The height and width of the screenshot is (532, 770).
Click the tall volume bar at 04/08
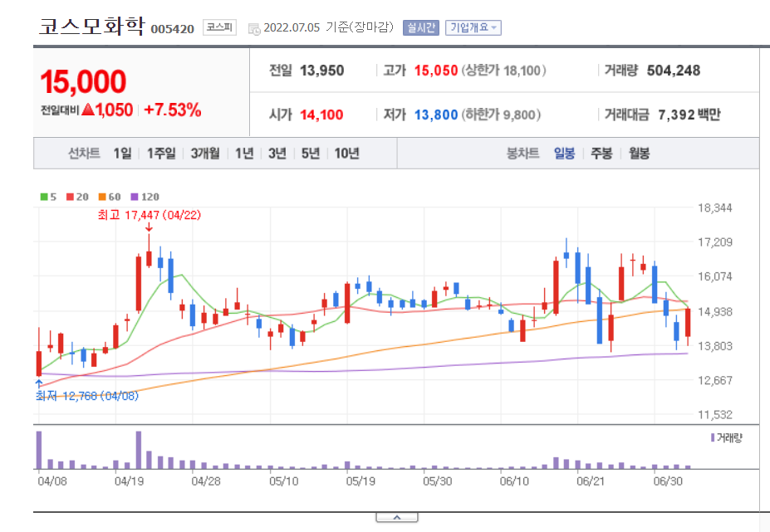tap(39, 450)
